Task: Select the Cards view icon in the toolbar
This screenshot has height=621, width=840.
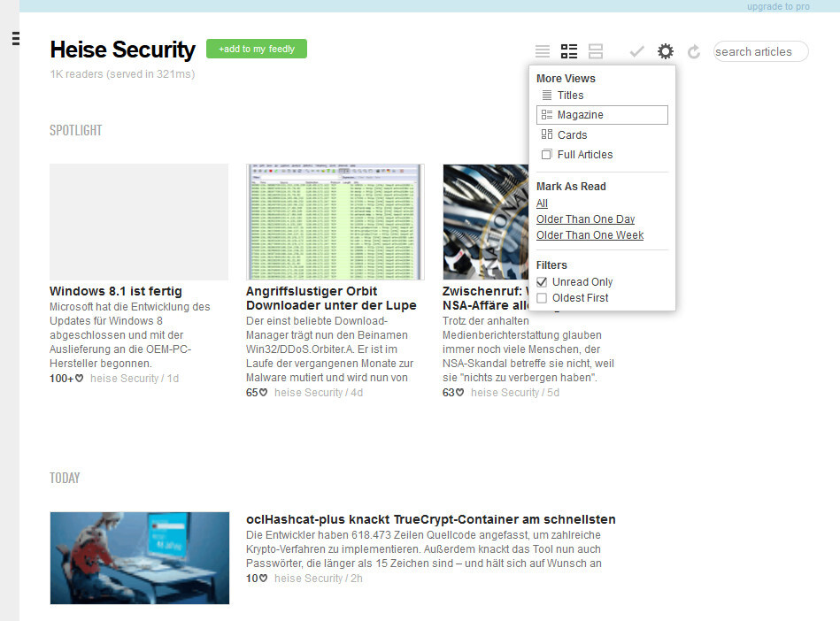Action: pyautogui.click(x=595, y=50)
